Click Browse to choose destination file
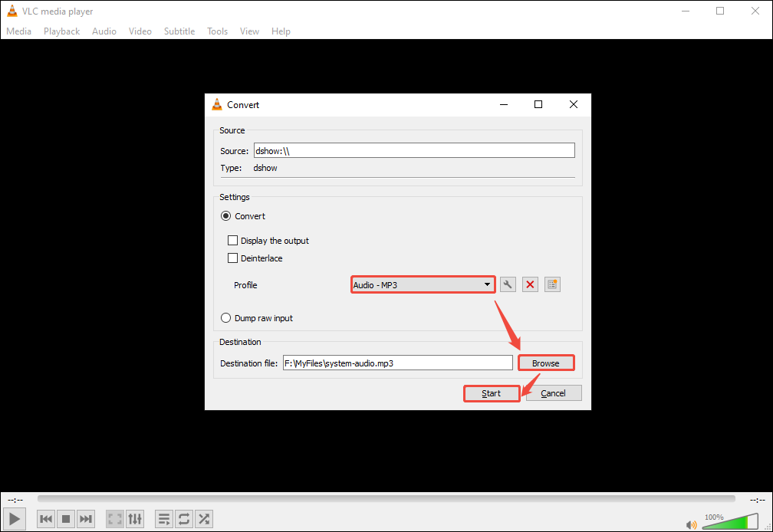 point(546,362)
